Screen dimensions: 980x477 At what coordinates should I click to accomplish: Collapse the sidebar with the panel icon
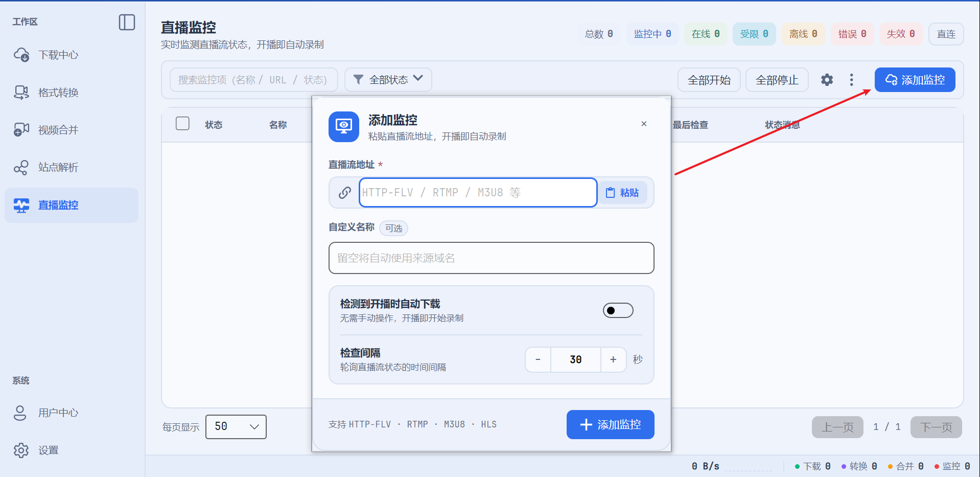pos(127,22)
